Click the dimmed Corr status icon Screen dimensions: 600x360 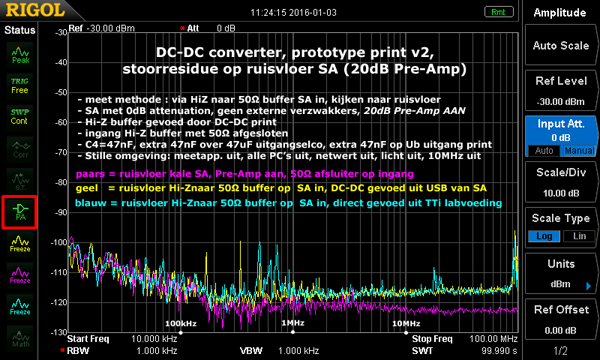pyautogui.click(x=20, y=149)
